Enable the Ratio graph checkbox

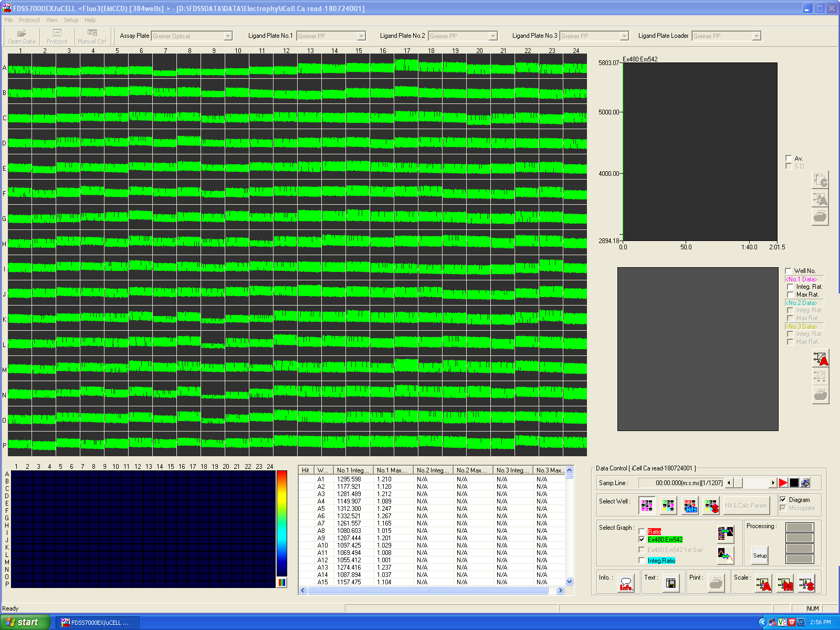[642, 532]
